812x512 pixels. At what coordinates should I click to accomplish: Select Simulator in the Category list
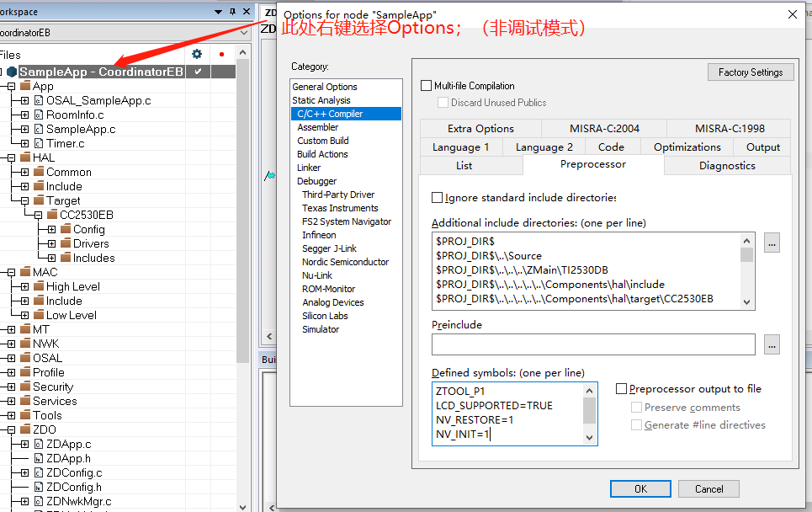[321, 329]
